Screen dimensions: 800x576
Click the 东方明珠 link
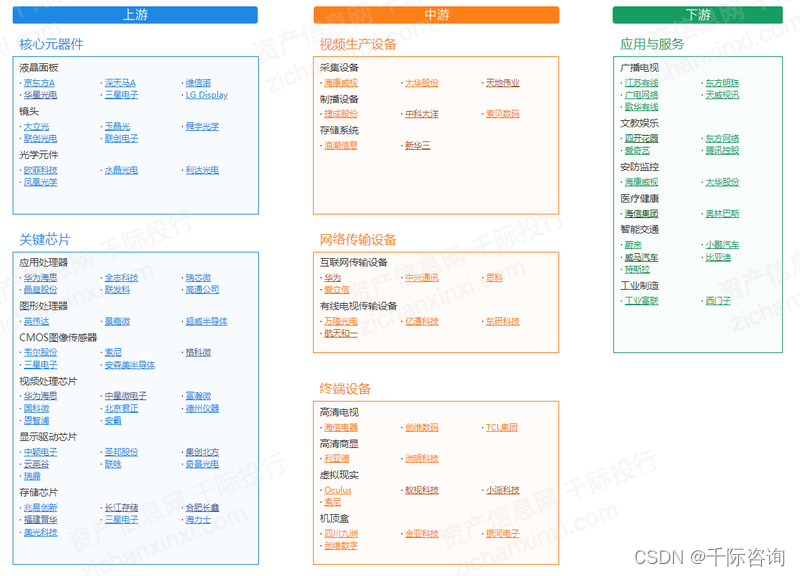(x=722, y=83)
